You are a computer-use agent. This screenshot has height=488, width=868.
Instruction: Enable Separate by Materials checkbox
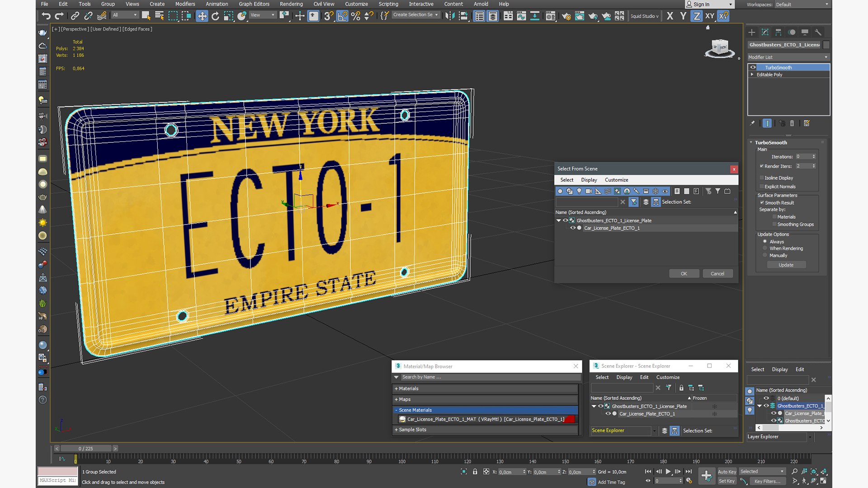pos(774,217)
